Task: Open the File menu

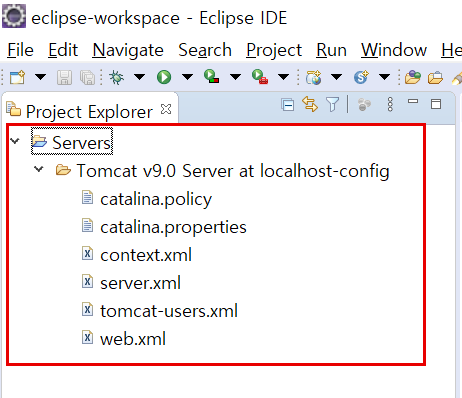Action: coord(20,50)
